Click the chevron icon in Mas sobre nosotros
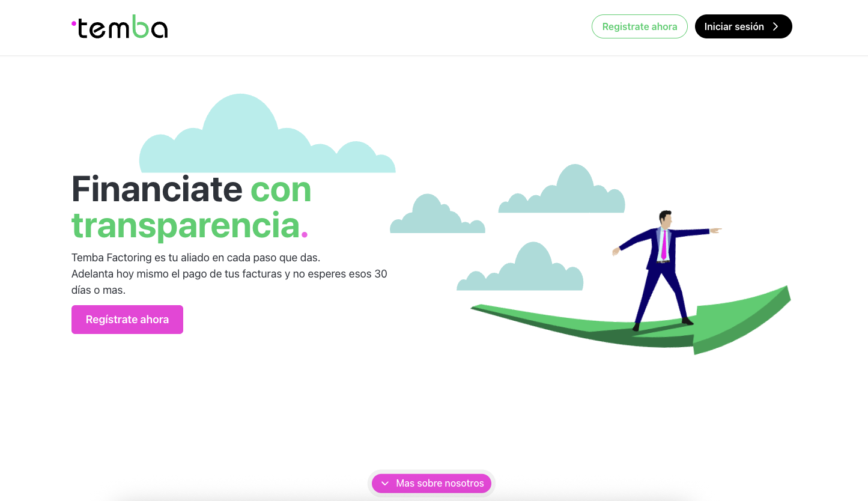 [x=385, y=483]
